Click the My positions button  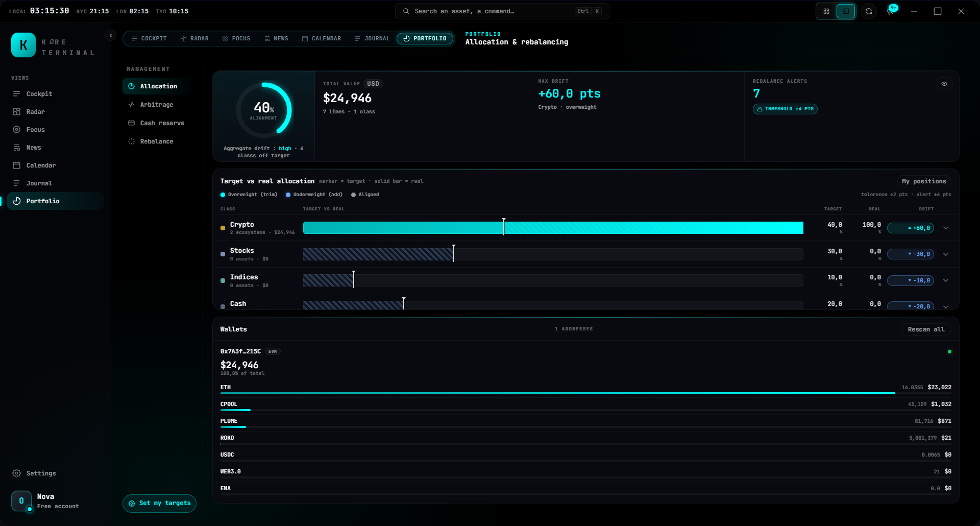click(x=924, y=181)
